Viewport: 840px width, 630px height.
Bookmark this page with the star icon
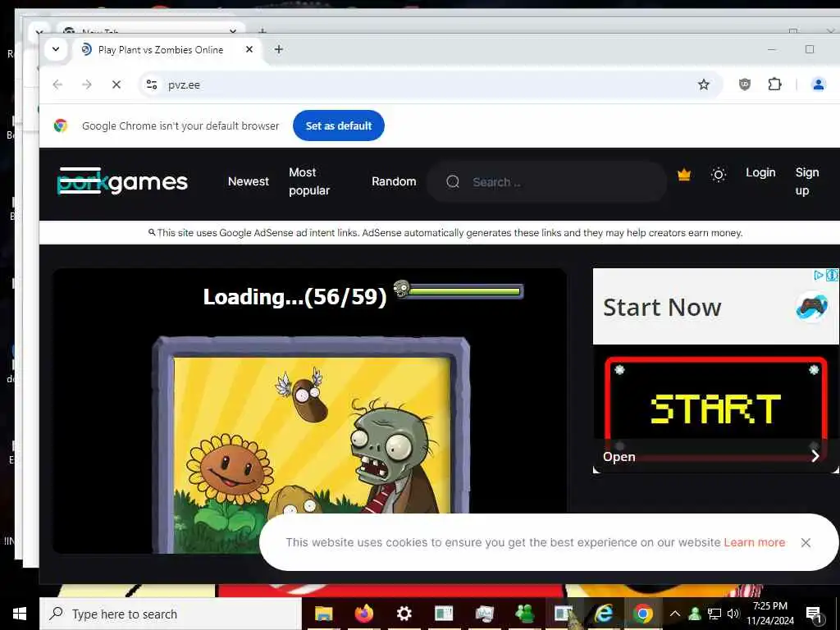pos(703,84)
